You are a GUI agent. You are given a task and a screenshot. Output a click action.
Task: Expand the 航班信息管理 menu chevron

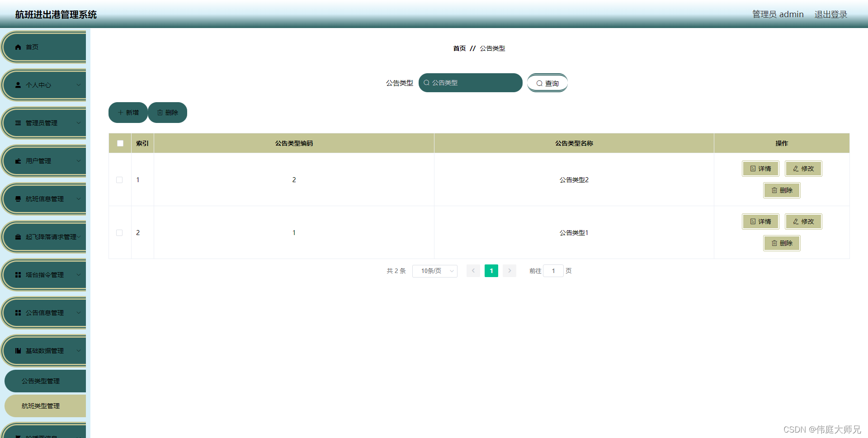pos(79,199)
